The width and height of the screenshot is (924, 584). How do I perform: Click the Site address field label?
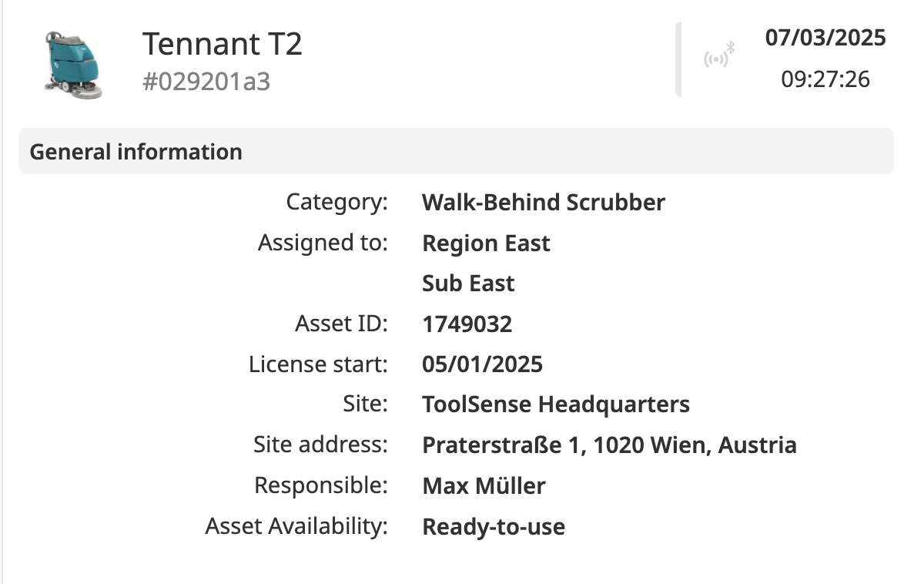tap(320, 445)
